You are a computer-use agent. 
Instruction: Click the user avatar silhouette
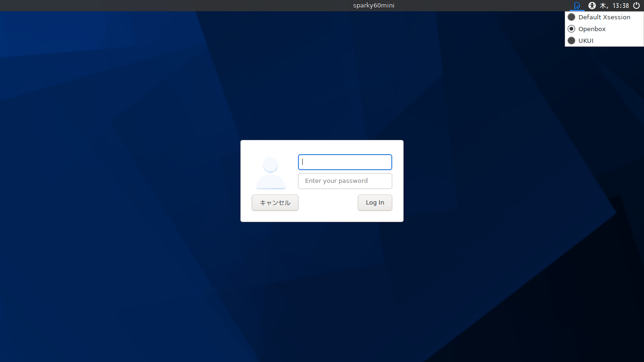point(271,173)
